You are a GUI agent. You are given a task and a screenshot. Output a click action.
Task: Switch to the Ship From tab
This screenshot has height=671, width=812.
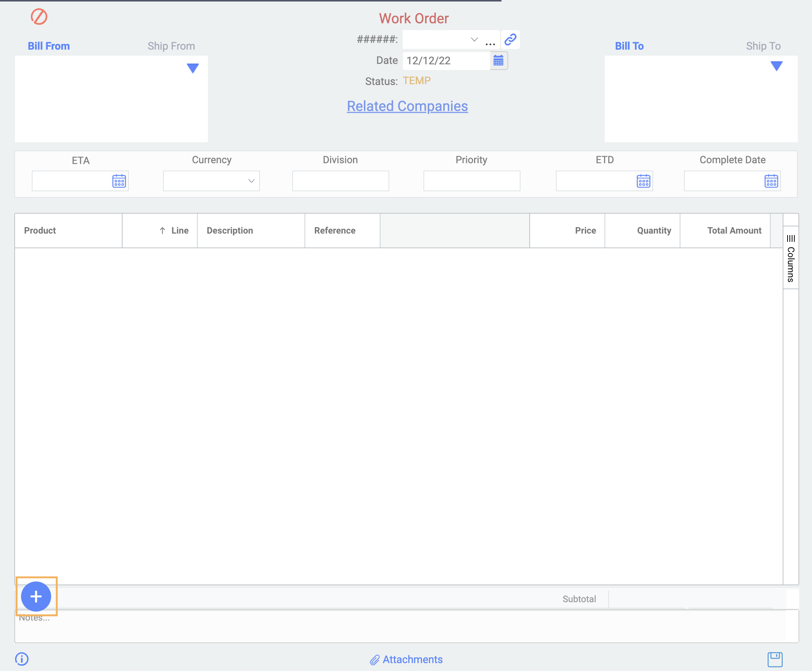171,46
